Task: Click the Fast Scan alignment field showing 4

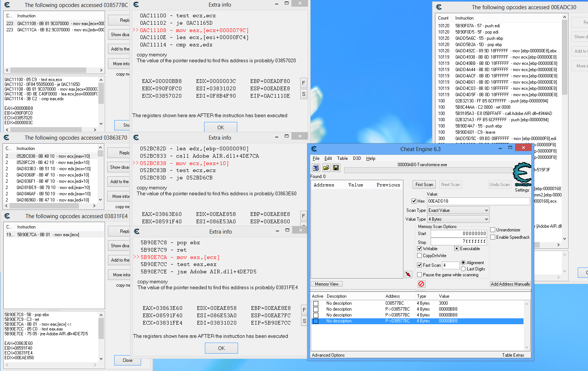Action: pos(451,265)
